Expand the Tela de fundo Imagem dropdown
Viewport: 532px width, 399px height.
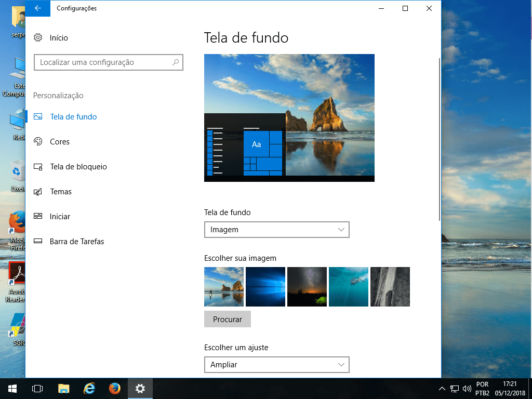click(x=276, y=230)
